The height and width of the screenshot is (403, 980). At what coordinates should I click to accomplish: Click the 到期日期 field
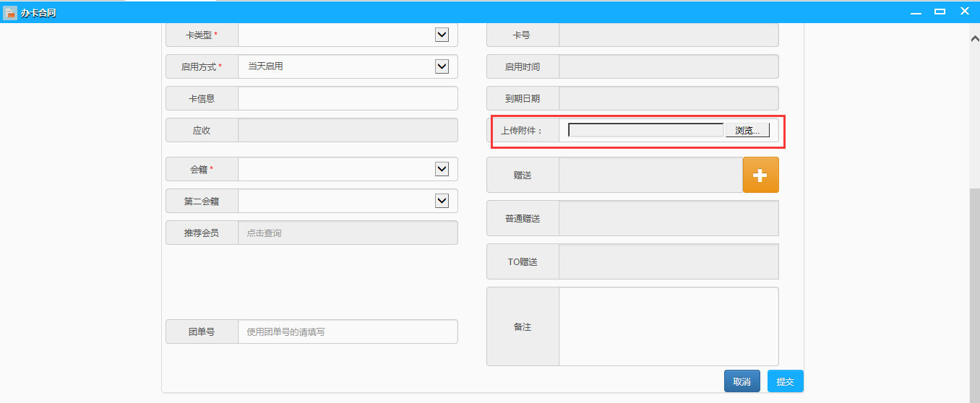pos(669,98)
